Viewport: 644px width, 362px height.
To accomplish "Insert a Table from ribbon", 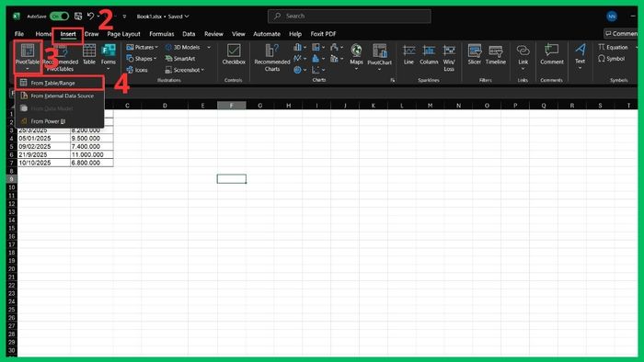I will point(89,54).
